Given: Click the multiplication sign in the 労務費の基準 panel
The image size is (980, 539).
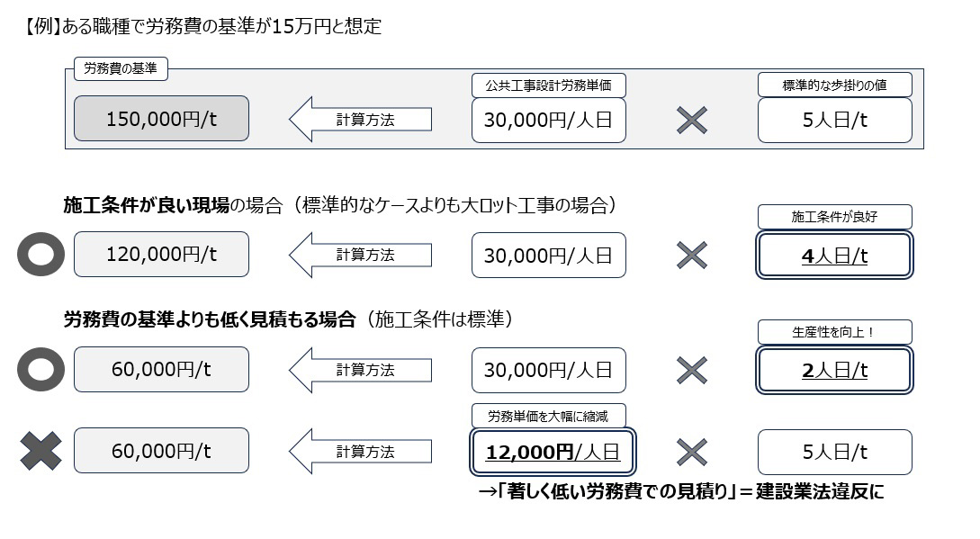Looking at the screenshot, I should [692, 120].
